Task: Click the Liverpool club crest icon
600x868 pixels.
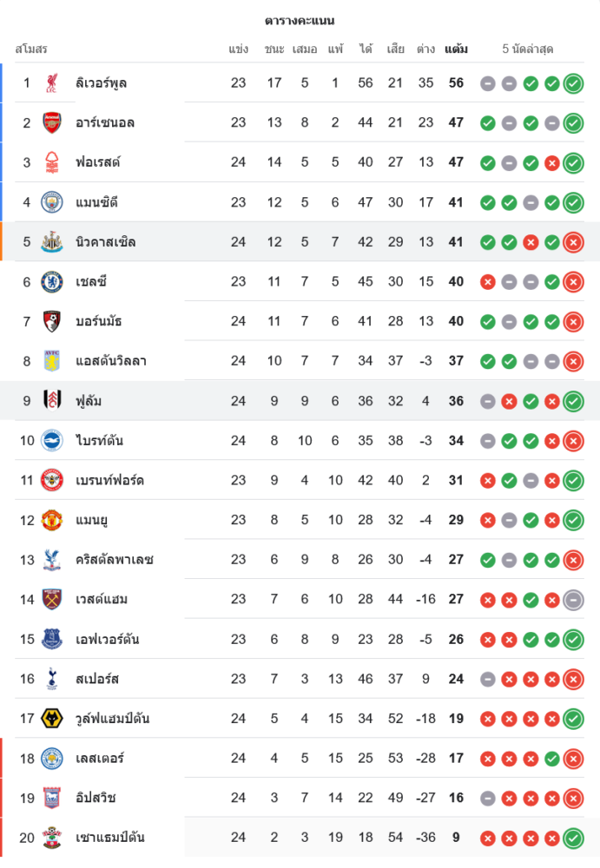Action: [52, 83]
